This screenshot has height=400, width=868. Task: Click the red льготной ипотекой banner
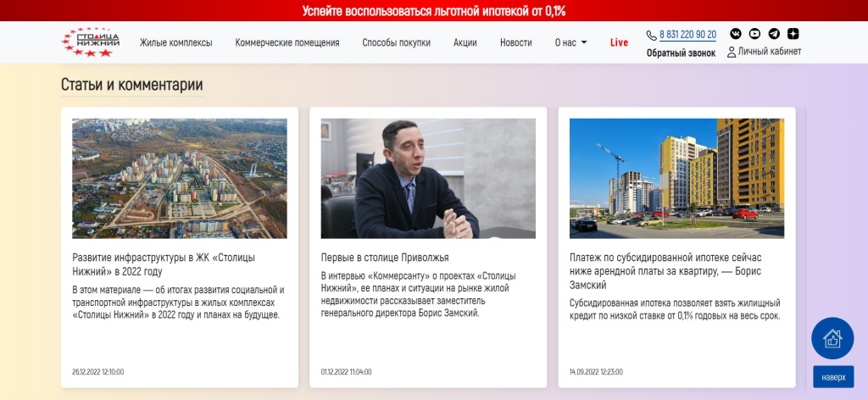pos(434,10)
